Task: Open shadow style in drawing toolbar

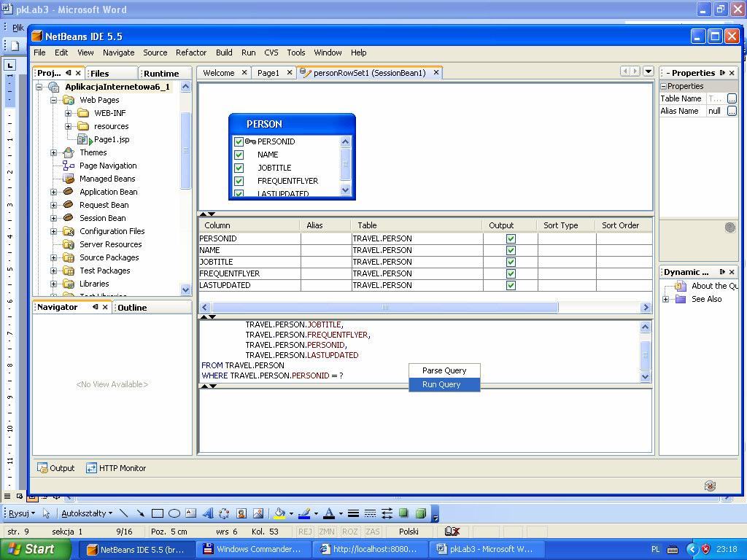Action: click(x=404, y=513)
